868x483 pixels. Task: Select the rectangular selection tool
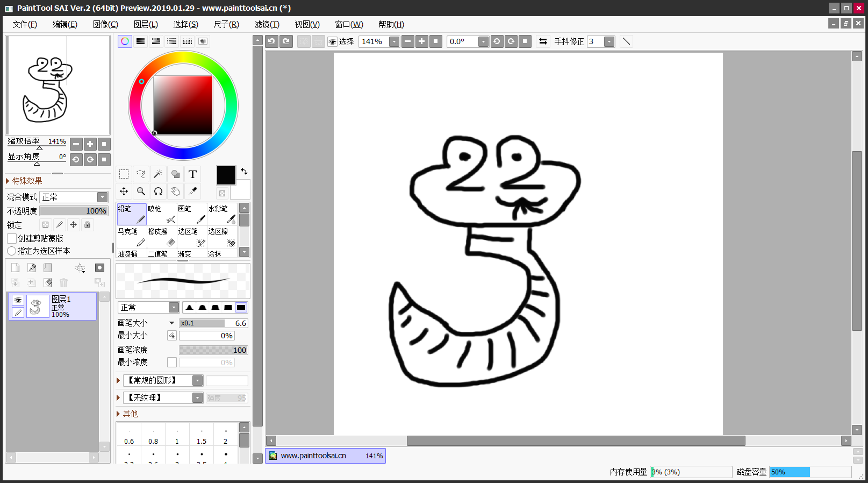click(124, 174)
